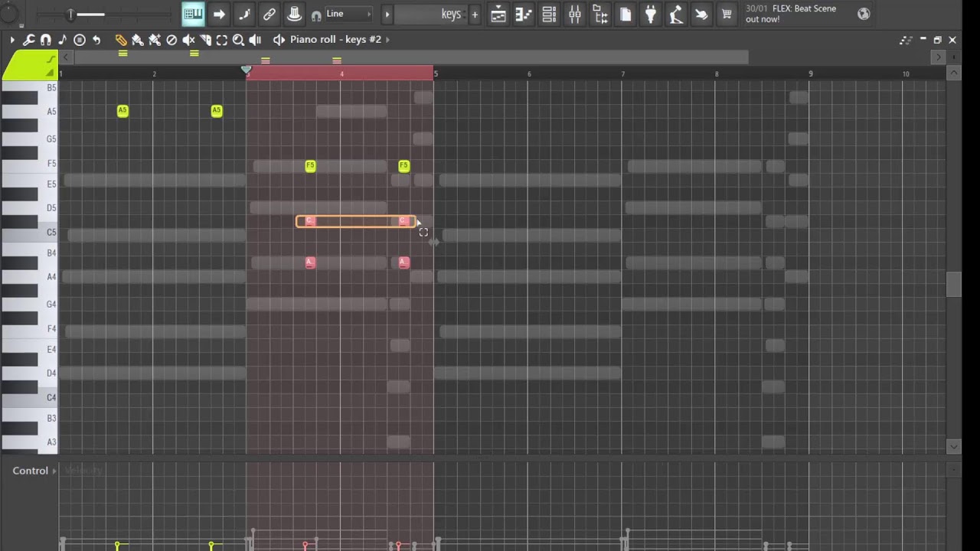The height and width of the screenshot is (551, 980).
Task: Open the Browser view button
Action: point(600,14)
